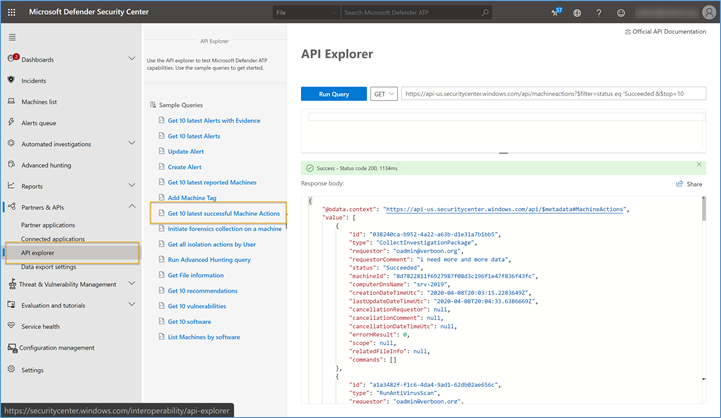Click the Advanced hunting icon
Image resolution: width=721 pixels, height=418 pixels.
coord(11,164)
